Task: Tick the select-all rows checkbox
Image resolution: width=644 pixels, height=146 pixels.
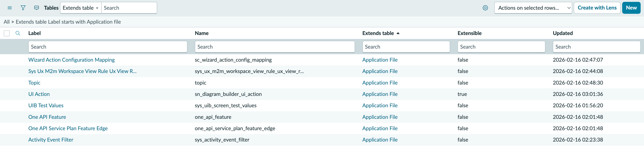Action: (7, 33)
